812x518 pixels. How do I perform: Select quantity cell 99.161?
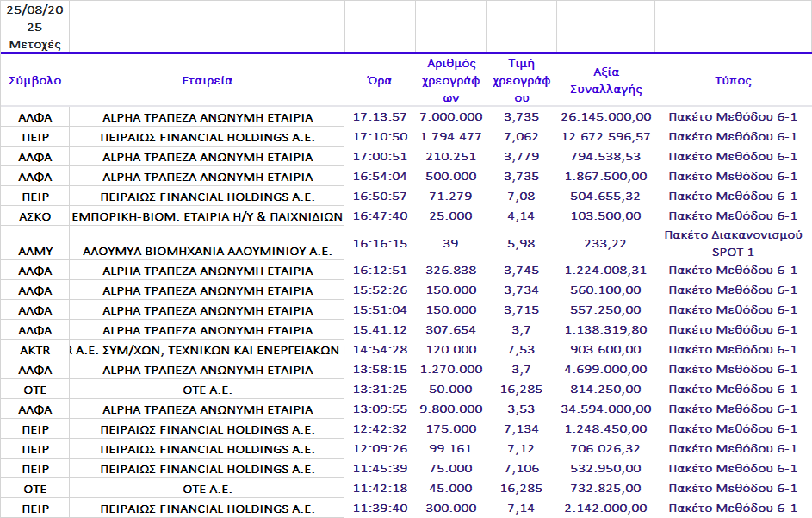pos(450,448)
